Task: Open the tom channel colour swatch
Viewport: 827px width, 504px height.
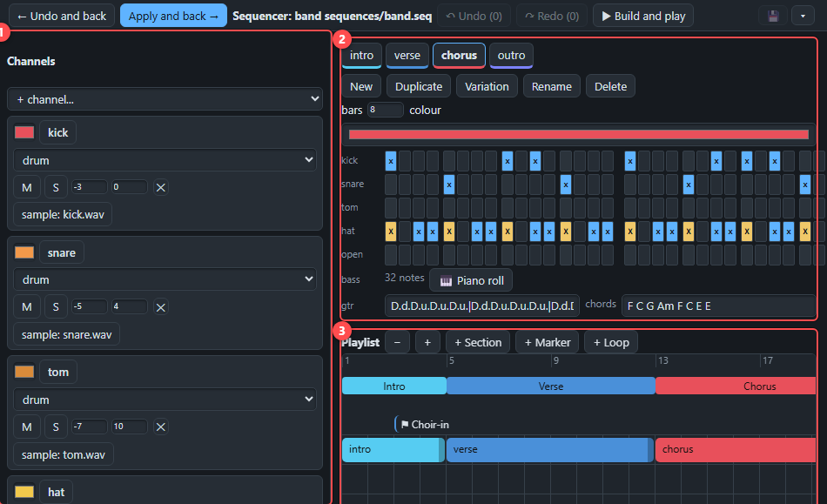Action: (24, 372)
